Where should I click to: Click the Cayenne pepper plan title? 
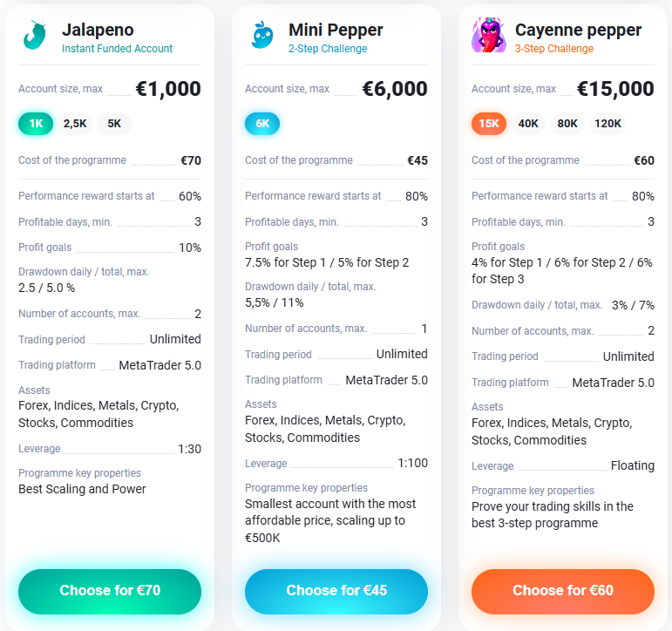[578, 30]
